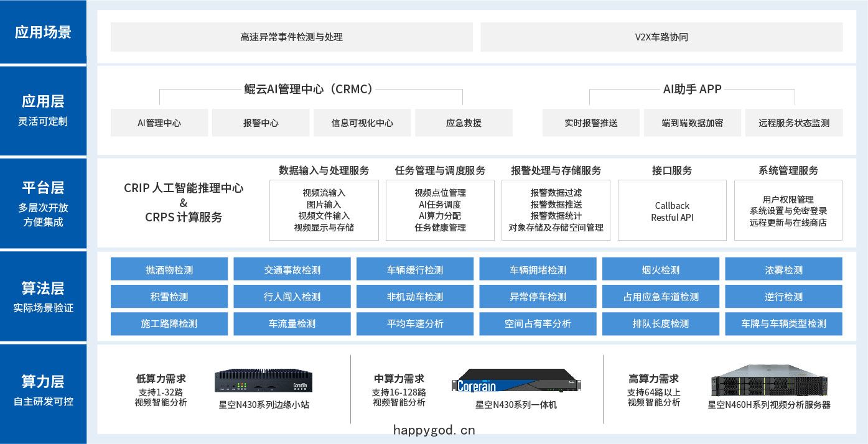Click CRPS 计算服务 text
This screenshot has height=444, width=868.
click(184, 217)
